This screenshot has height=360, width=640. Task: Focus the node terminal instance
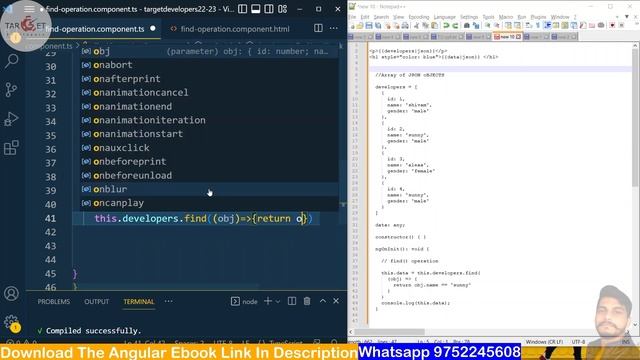pos(244,301)
